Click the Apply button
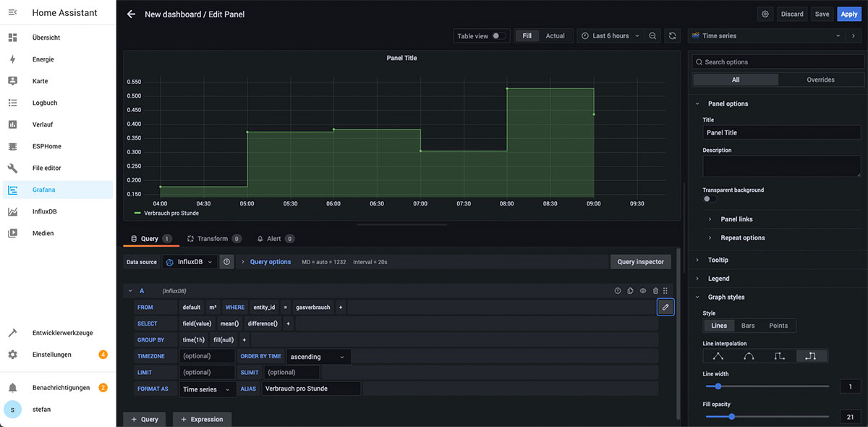 (848, 14)
